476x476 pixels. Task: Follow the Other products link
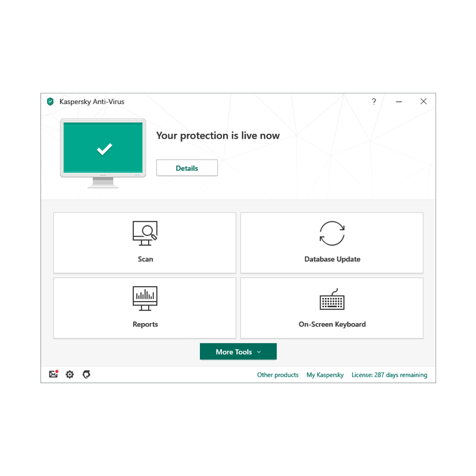pyautogui.click(x=278, y=375)
